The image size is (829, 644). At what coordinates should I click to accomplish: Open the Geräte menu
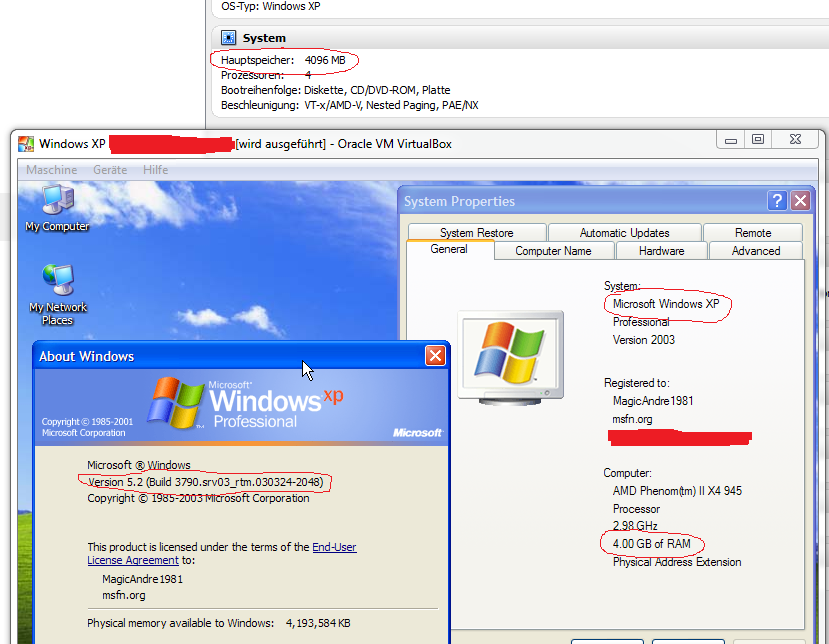coord(110,170)
